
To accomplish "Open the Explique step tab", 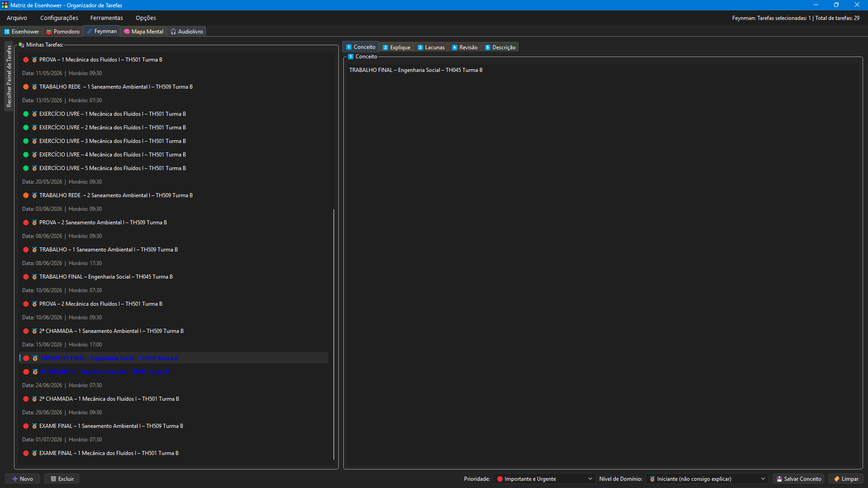I will click(397, 47).
